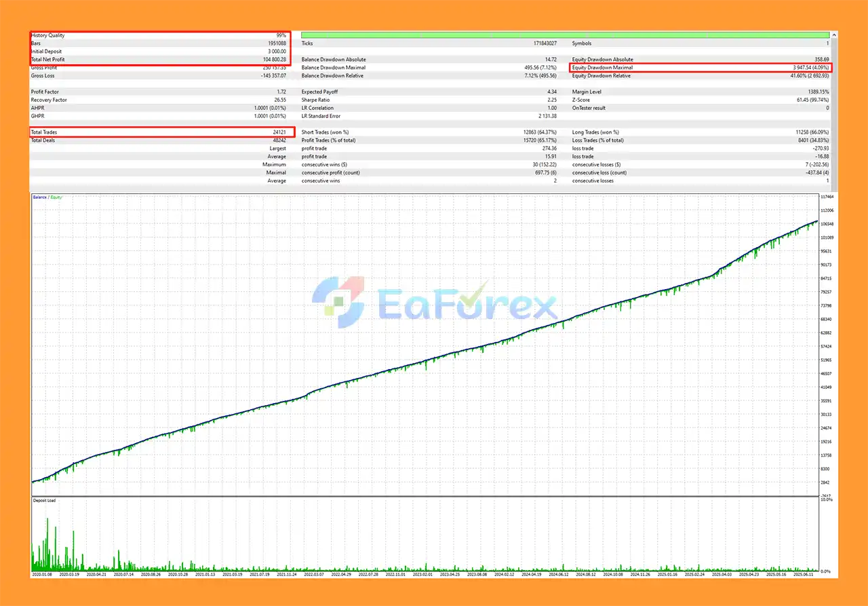The width and height of the screenshot is (868, 606).
Task: Click the 57424 balance axis value
Action: point(827,346)
